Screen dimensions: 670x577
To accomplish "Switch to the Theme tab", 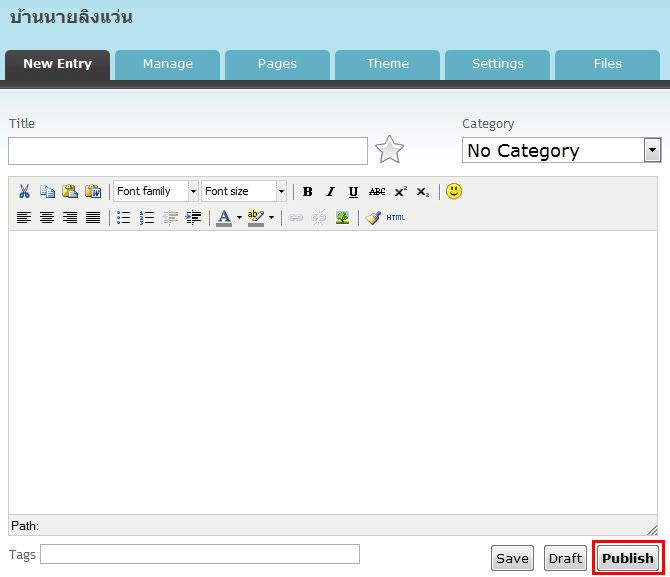I will click(x=388, y=64).
